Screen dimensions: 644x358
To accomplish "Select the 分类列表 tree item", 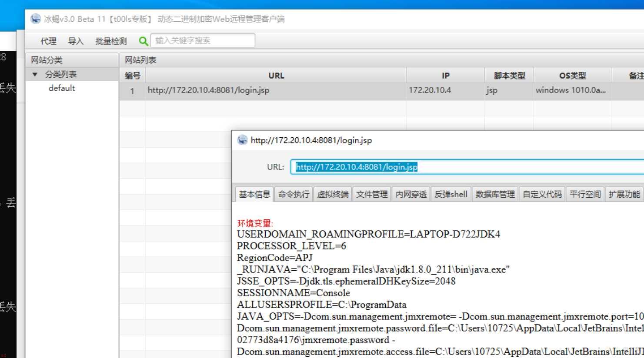I will 61,74.
